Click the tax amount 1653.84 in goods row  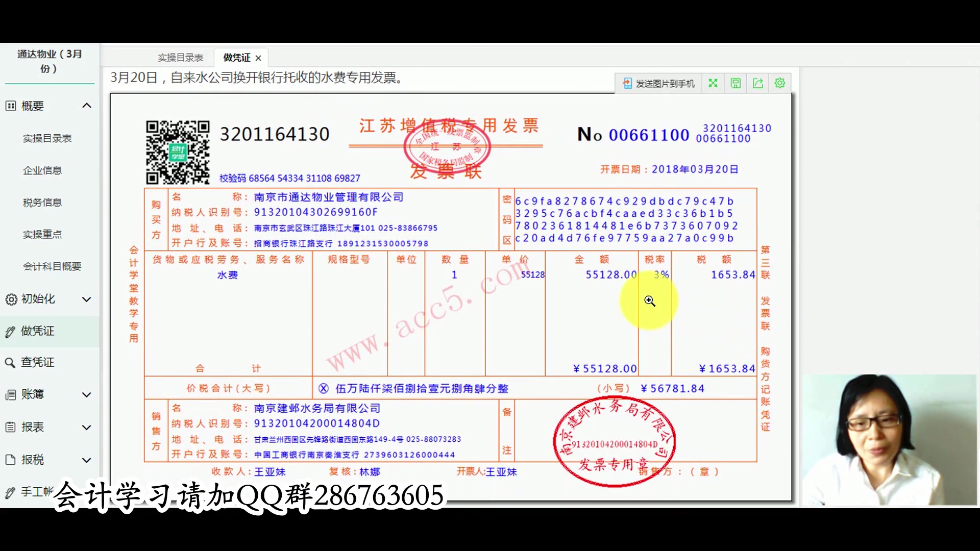[x=733, y=275]
